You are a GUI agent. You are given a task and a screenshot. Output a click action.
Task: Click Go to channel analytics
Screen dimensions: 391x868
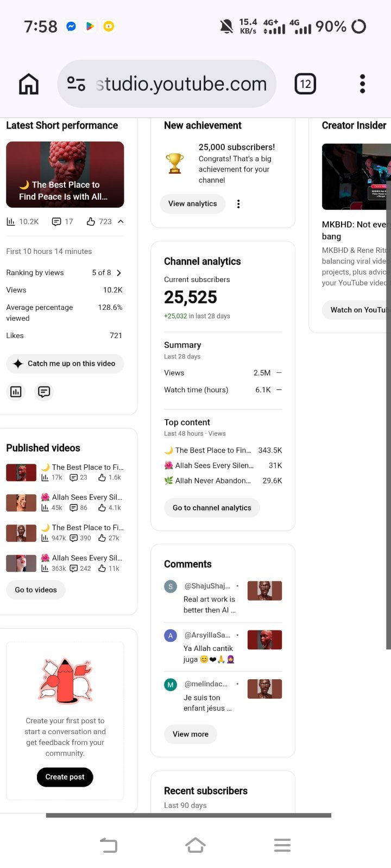point(212,508)
